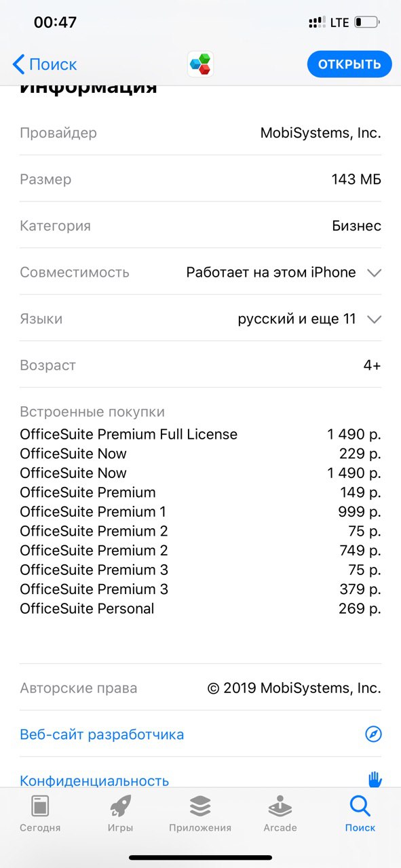Screen dimensions: 401x868
Task: Tap the OfficeSuite Personal purchase row
Action: [200, 608]
